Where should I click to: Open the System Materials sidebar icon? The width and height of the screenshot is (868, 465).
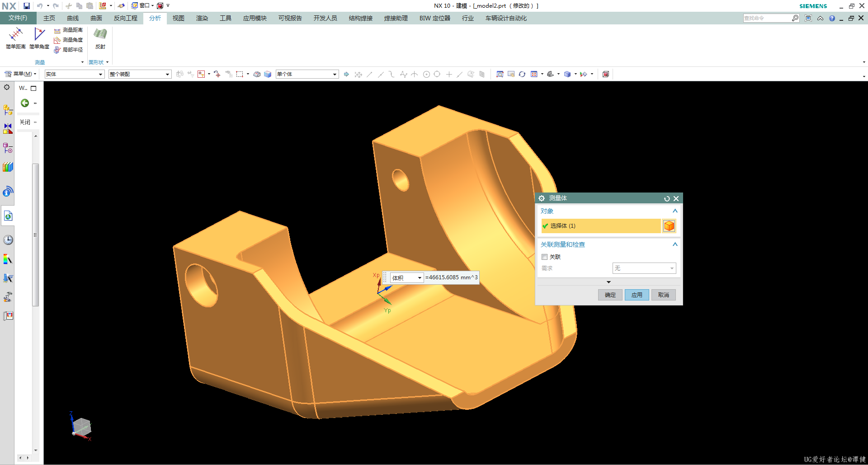click(x=8, y=259)
